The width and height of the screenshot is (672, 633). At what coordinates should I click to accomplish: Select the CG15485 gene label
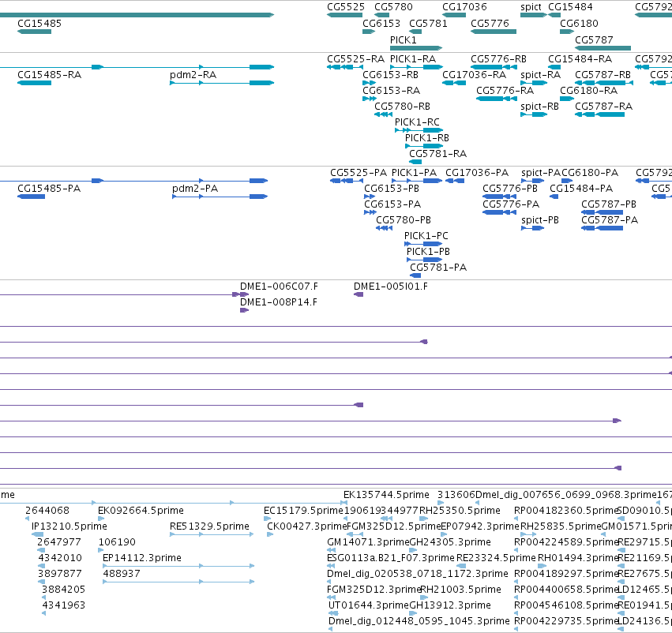pos(39,23)
